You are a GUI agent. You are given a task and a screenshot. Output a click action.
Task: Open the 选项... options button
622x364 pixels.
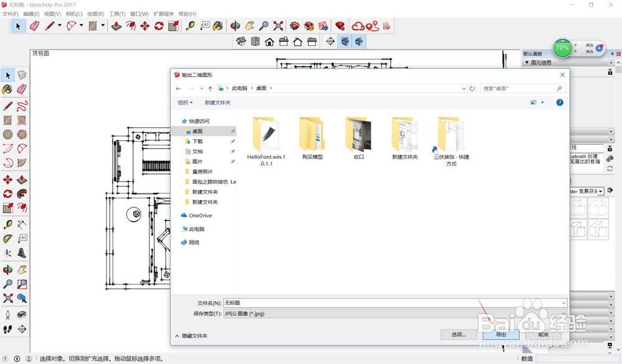(x=458, y=335)
